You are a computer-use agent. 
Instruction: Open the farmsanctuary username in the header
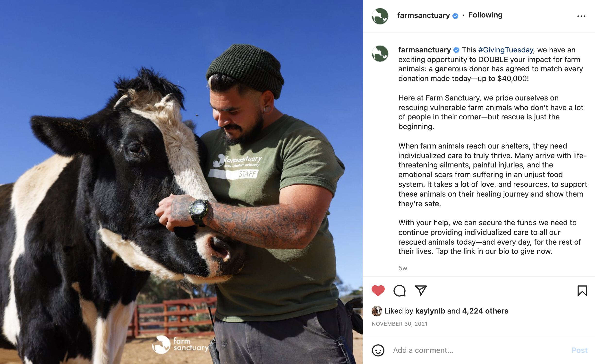[424, 16]
